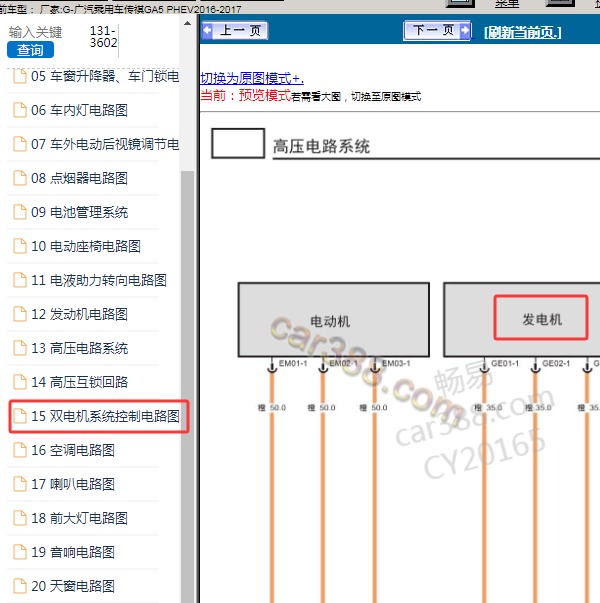Viewport: 600px width, 603px height.
Task: Click left arrow icon on 上一页 button
Action: 208,30
